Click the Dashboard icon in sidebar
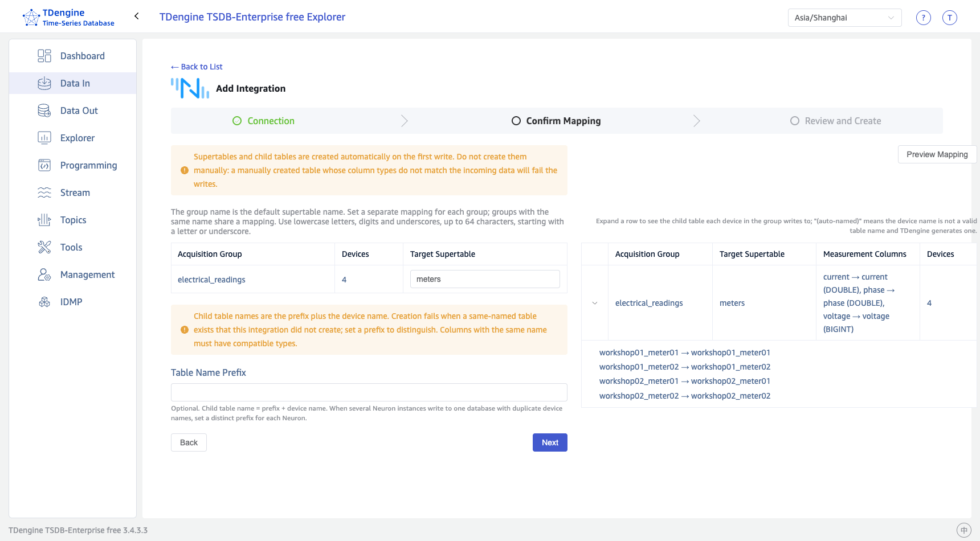Image resolution: width=980 pixels, height=541 pixels. pos(44,56)
